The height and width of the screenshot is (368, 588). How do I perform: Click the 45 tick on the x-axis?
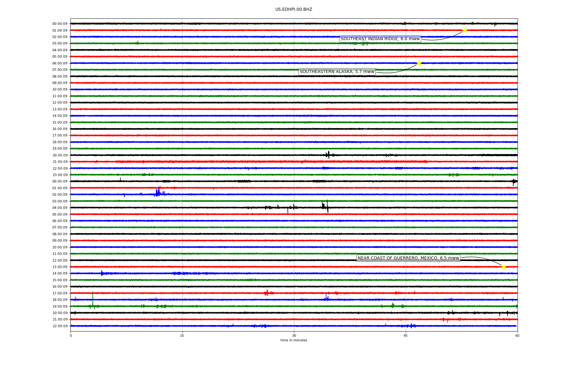(406, 335)
